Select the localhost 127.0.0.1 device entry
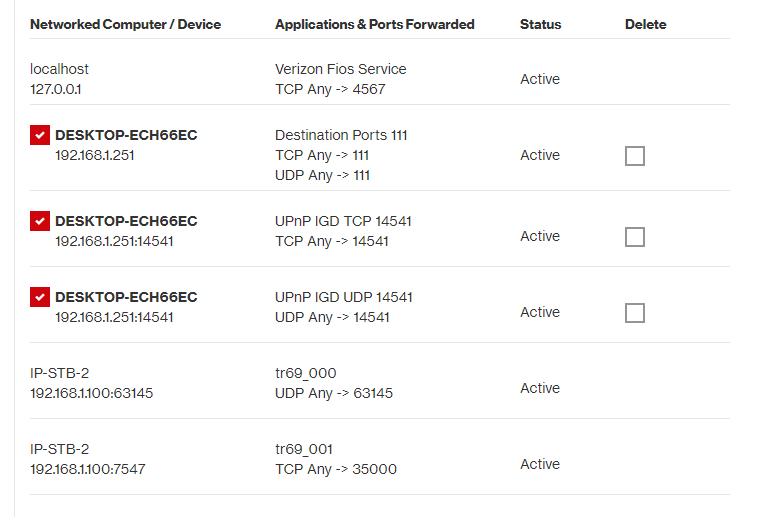757x517 pixels. [x=59, y=79]
